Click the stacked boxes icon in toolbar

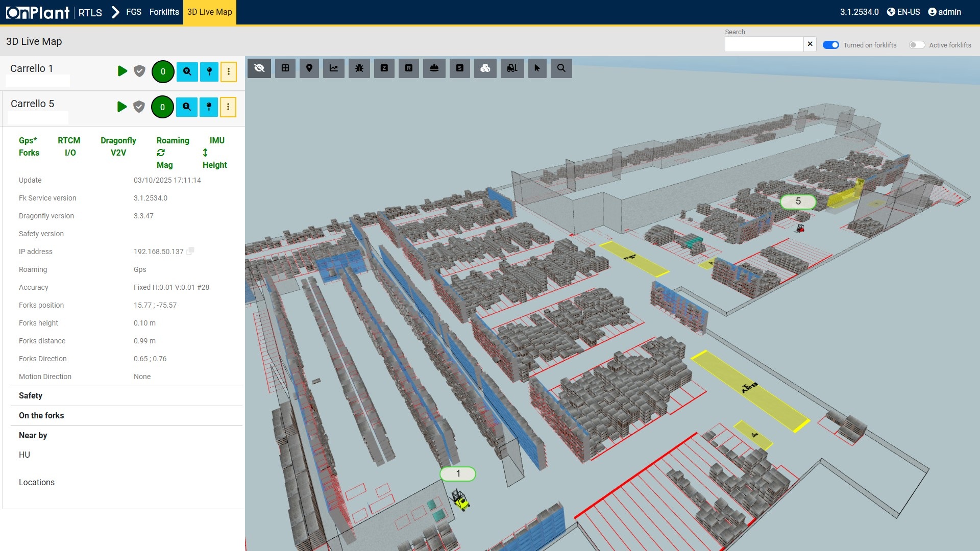pyautogui.click(x=485, y=68)
